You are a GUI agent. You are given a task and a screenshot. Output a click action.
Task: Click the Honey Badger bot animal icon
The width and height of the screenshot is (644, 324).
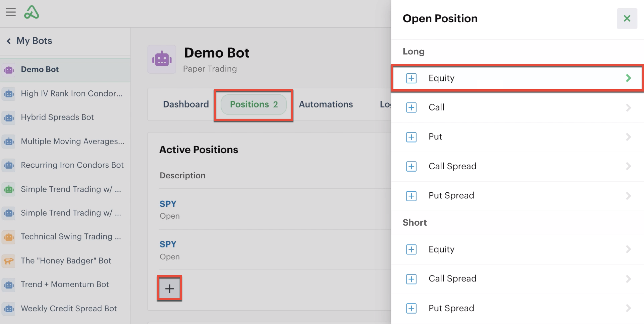point(9,261)
